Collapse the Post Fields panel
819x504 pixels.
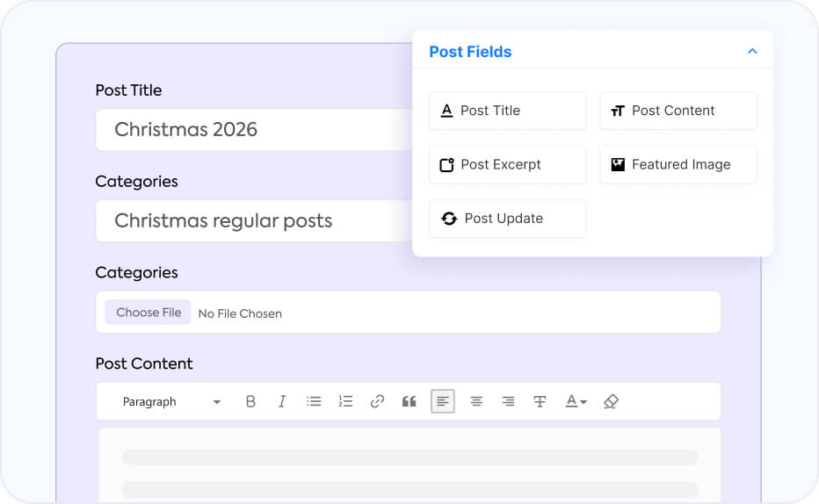click(752, 51)
